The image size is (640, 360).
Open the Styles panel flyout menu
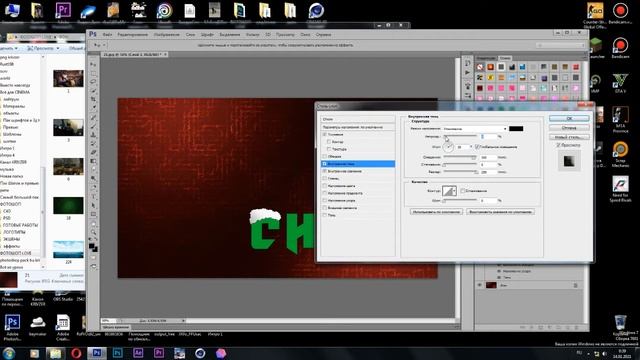point(585,58)
